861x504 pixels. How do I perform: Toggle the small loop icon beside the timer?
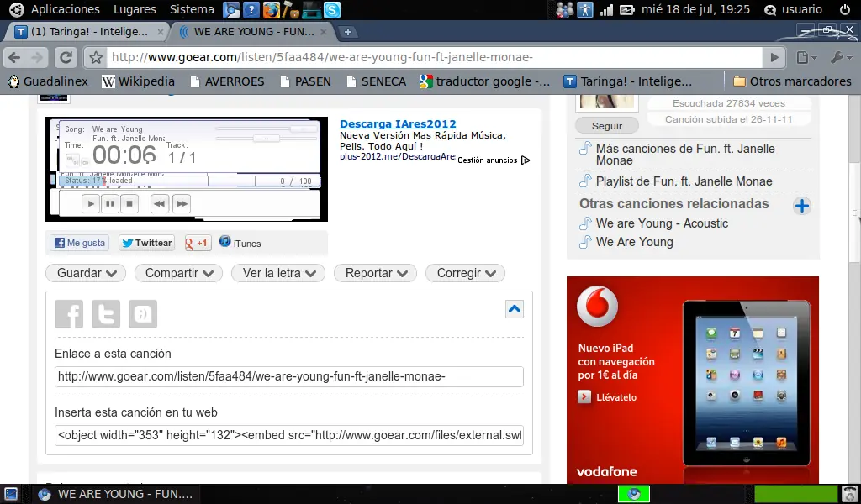tap(85, 162)
